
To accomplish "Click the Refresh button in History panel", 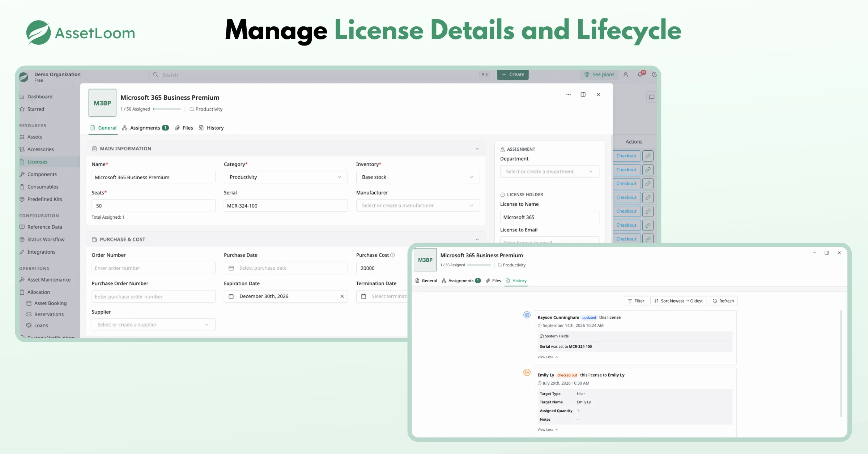I will click(x=723, y=301).
